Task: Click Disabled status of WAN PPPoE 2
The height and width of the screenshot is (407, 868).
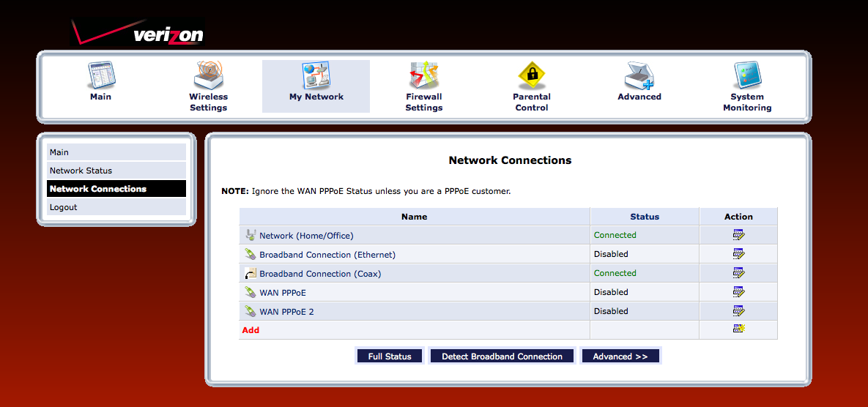Action: pyautogui.click(x=611, y=311)
